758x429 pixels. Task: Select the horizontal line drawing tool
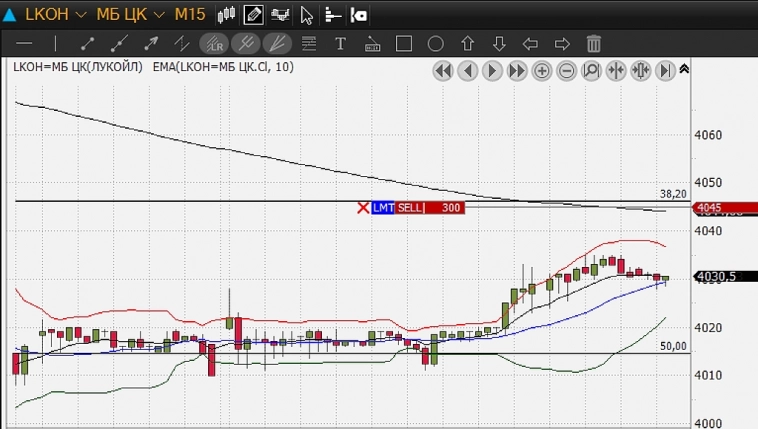coord(25,44)
